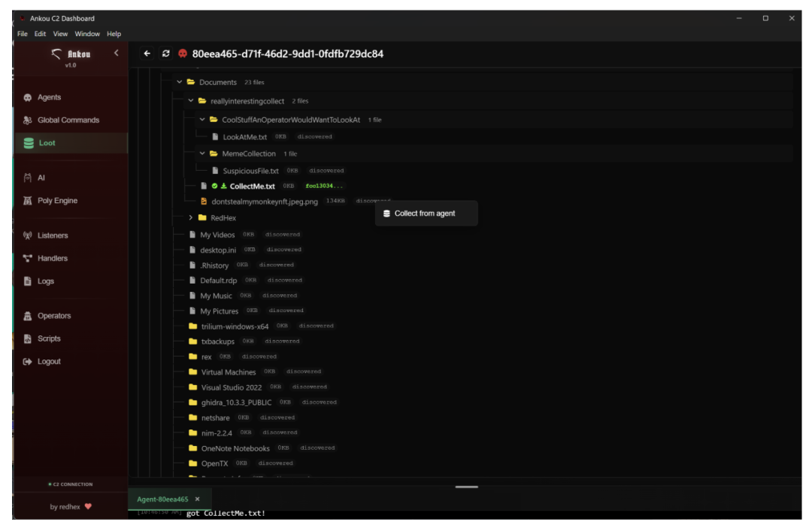Click the green download icon beside CollectMe.txt
The height and width of the screenshot is (531, 812).
tap(224, 186)
